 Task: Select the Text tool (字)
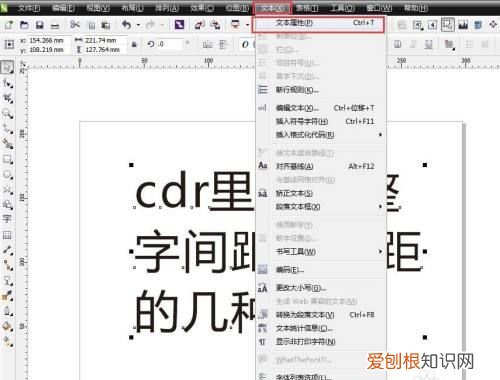[7, 219]
